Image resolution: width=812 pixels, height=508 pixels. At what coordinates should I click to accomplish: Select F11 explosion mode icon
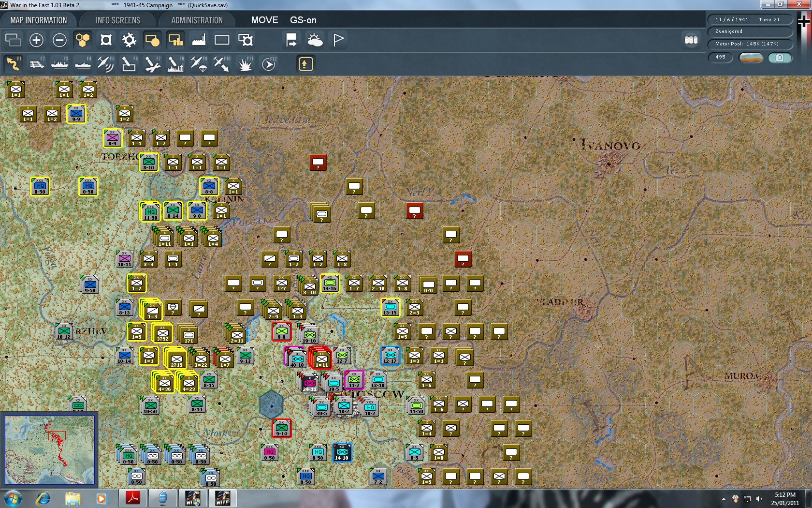point(246,64)
